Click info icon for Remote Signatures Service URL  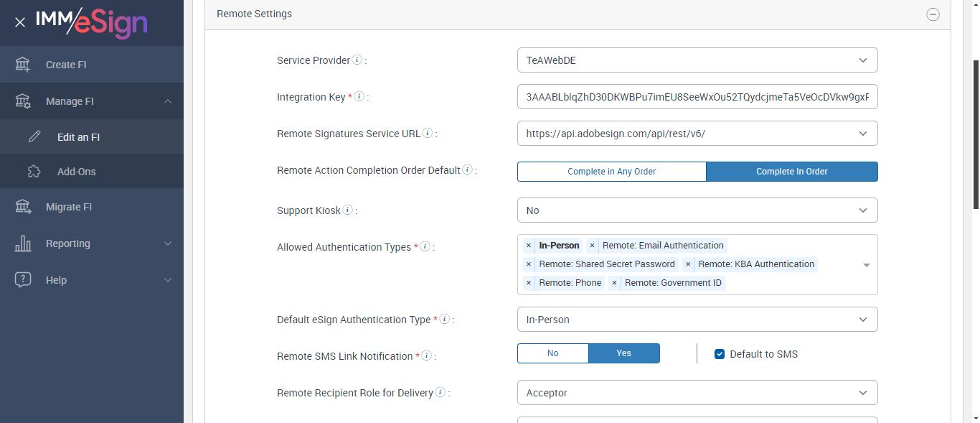[x=428, y=133]
